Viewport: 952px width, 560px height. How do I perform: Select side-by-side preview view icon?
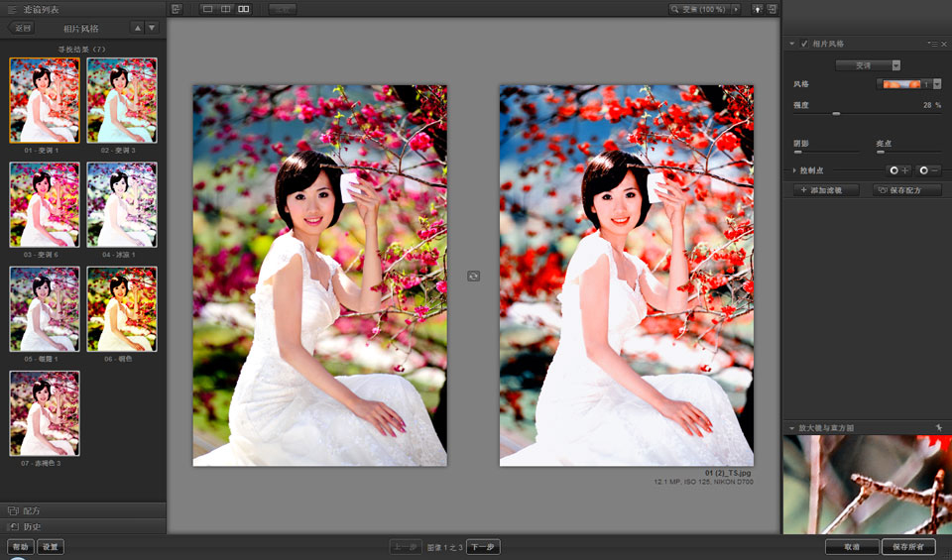tap(244, 9)
